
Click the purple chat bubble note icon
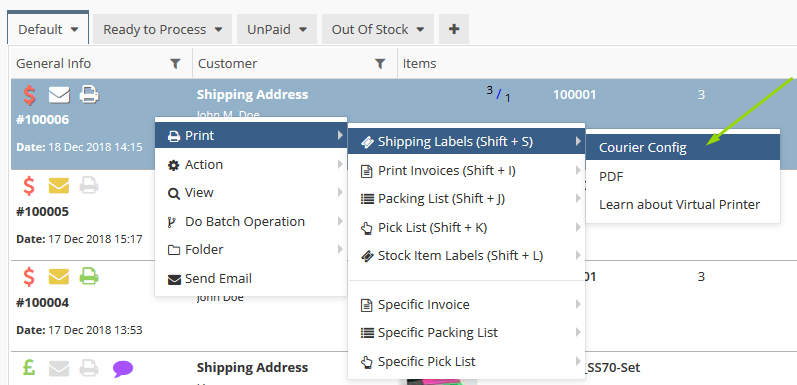[x=123, y=369]
